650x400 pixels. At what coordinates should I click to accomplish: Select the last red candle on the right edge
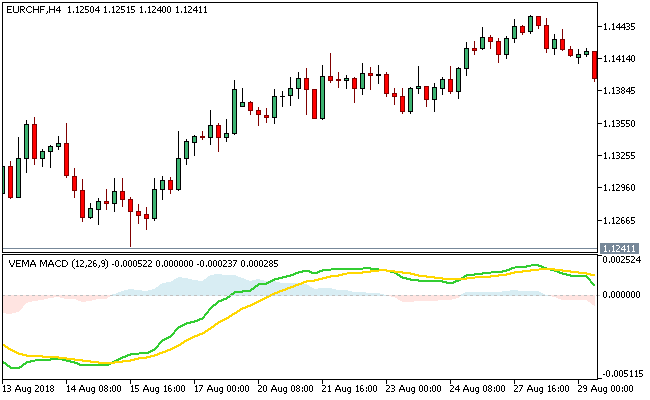click(x=595, y=65)
